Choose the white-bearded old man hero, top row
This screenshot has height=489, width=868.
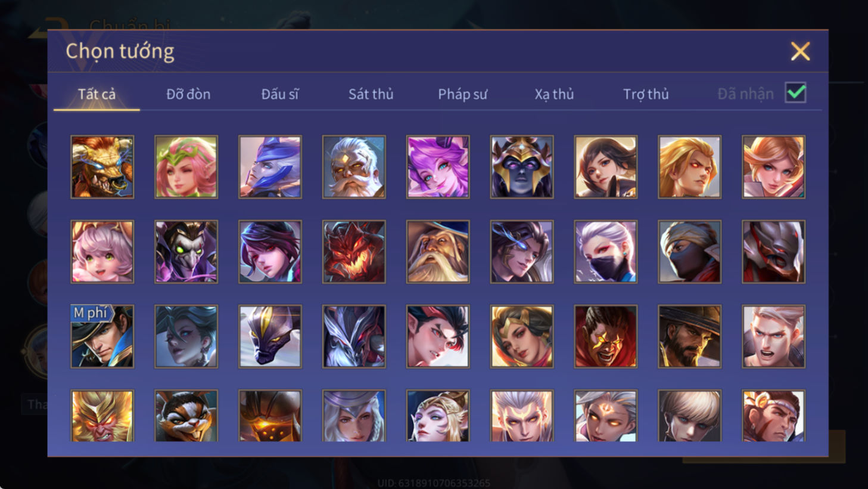354,167
